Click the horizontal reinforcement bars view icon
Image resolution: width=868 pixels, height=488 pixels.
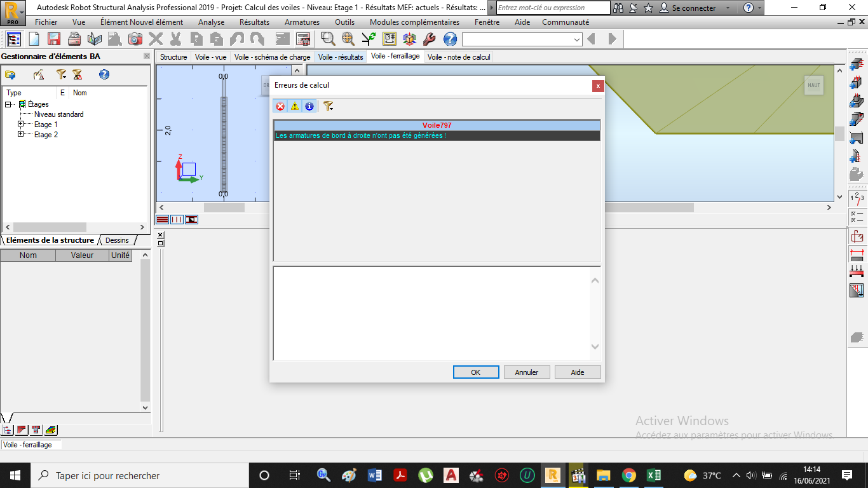[x=162, y=219]
